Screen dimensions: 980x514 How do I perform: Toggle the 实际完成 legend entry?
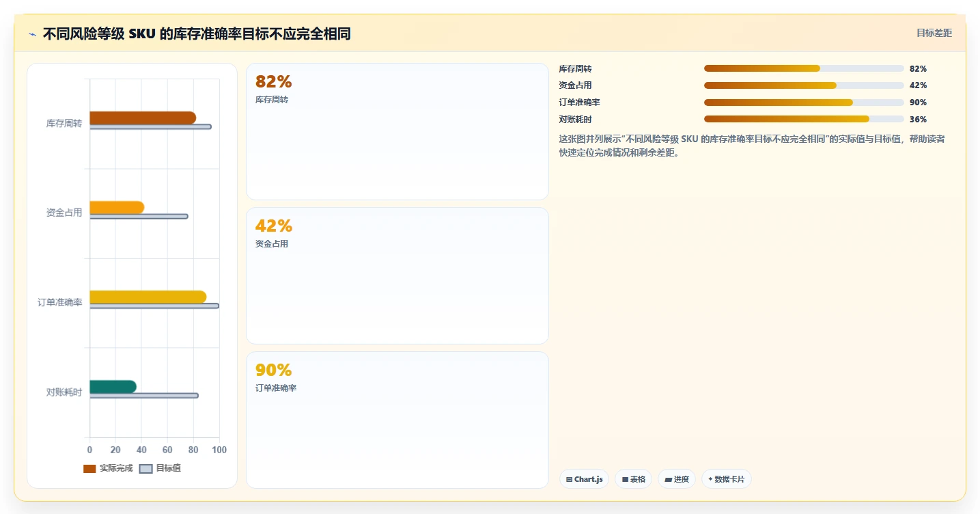(x=108, y=468)
